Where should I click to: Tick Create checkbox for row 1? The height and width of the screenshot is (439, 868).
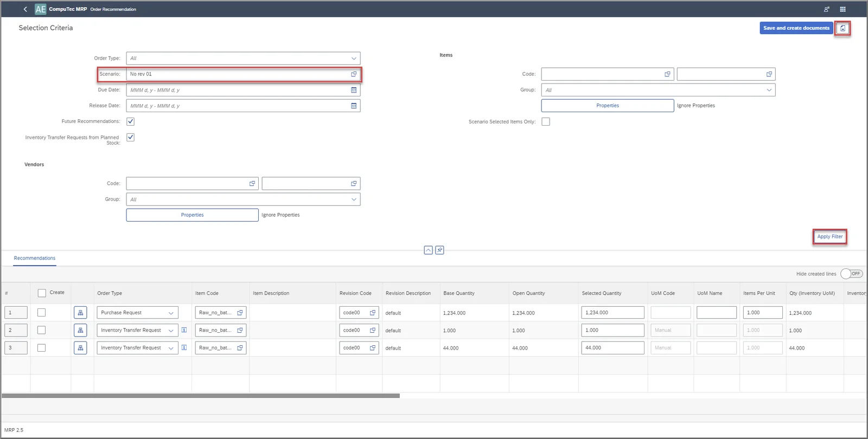pyautogui.click(x=41, y=313)
